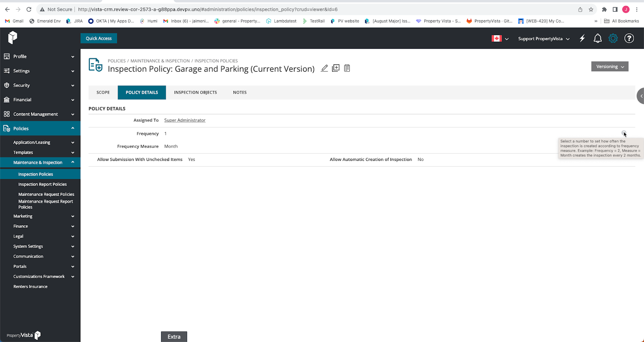Expand the Profile sidebar section
Viewport: 644px width, 342px height.
40,56
